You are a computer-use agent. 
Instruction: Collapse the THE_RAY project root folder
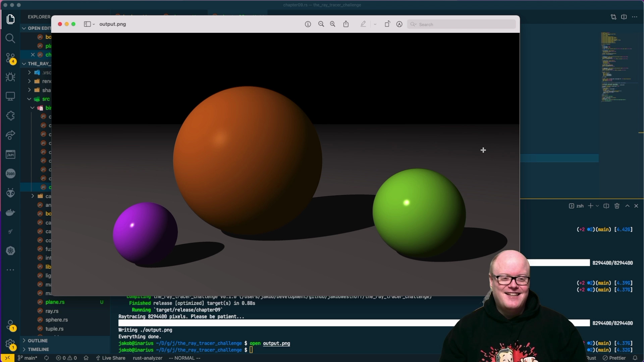click(24, 64)
